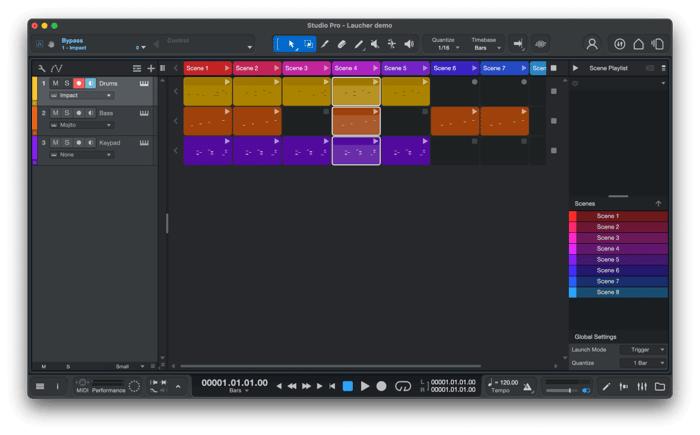Viewport: 700px width, 435px height.
Task: Play the Scene Playlist
Action: (575, 68)
